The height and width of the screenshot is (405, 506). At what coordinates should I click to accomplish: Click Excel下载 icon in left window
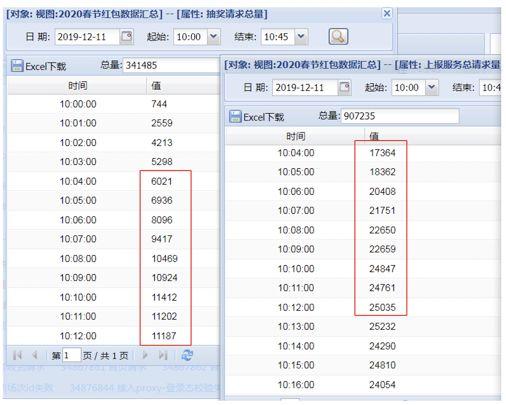tap(17, 66)
